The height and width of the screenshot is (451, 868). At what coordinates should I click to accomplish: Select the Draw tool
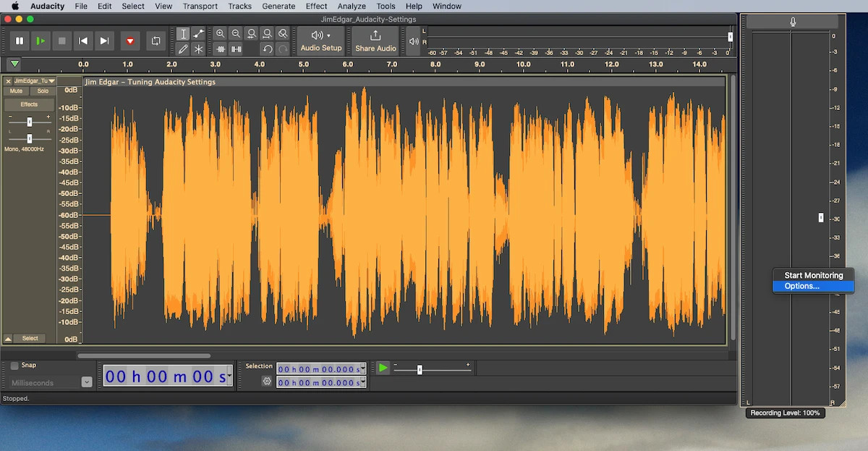point(183,49)
